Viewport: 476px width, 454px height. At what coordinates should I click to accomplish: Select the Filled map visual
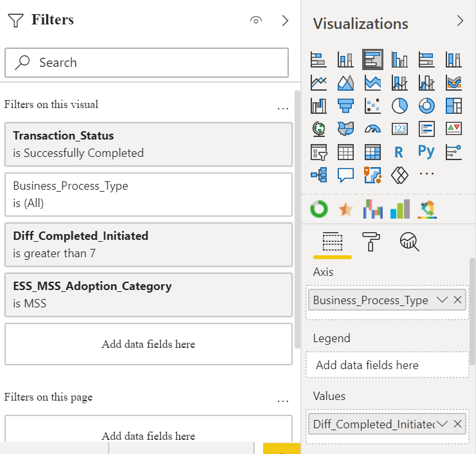coord(345,129)
